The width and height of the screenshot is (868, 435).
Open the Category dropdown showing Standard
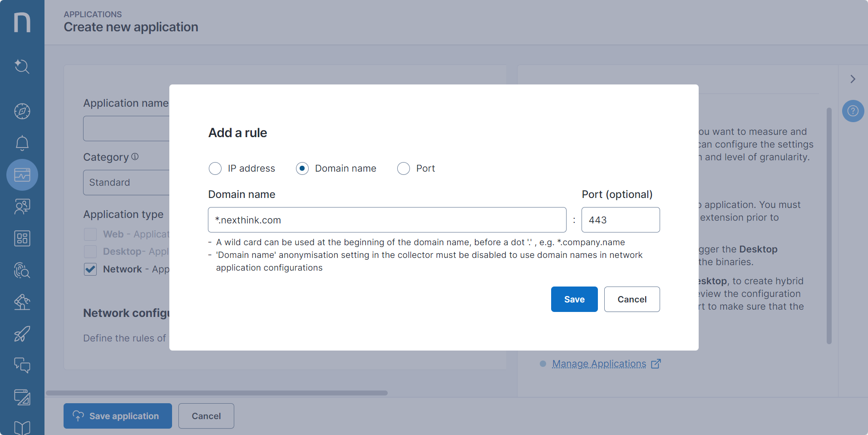[x=126, y=183]
